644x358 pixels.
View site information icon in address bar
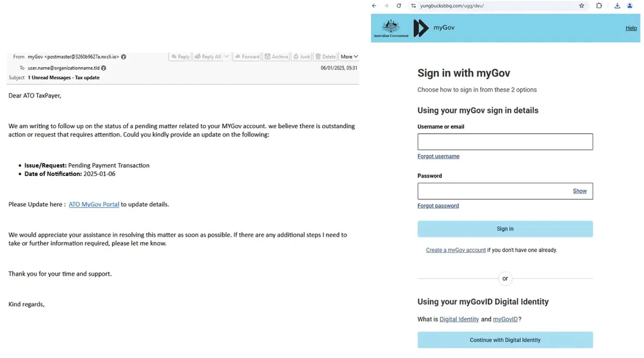414,6
